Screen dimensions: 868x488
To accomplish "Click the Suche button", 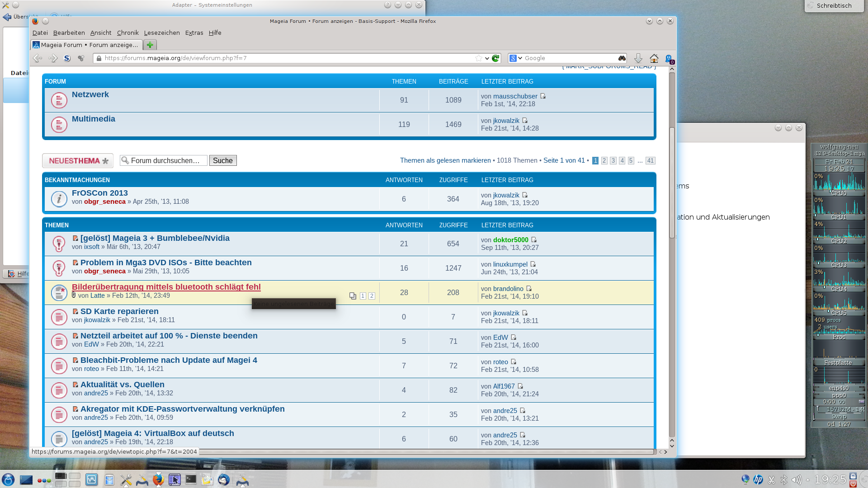I will [223, 160].
